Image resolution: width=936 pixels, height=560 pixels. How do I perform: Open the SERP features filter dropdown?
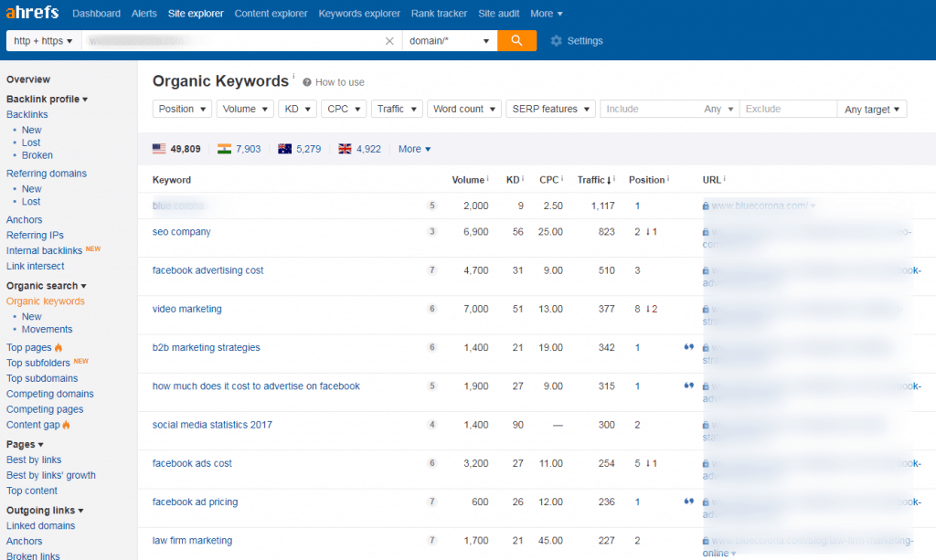(550, 109)
